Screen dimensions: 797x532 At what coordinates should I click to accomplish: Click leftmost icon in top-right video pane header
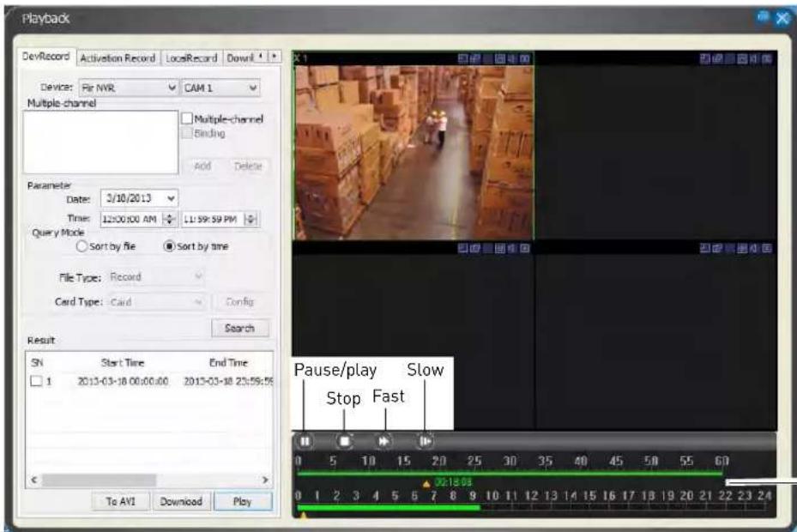(704, 59)
